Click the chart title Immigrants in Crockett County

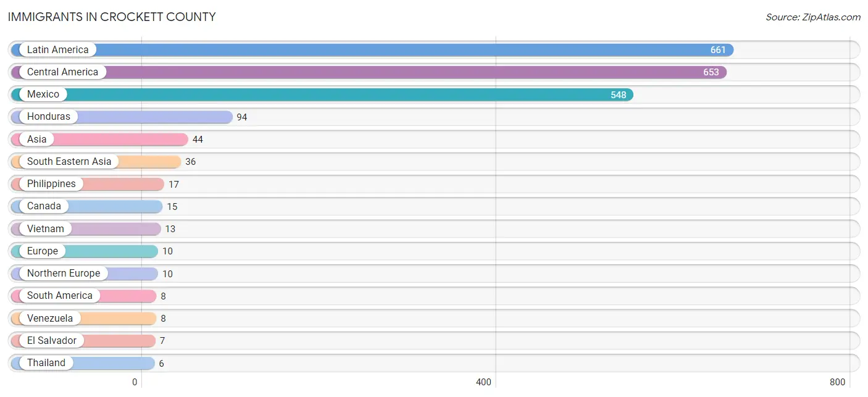tap(112, 17)
